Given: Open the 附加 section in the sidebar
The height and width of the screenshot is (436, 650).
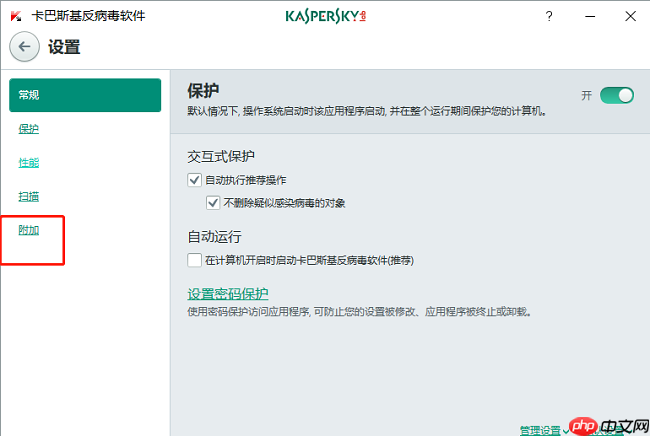Looking at the screenshot, I should 29,230.
